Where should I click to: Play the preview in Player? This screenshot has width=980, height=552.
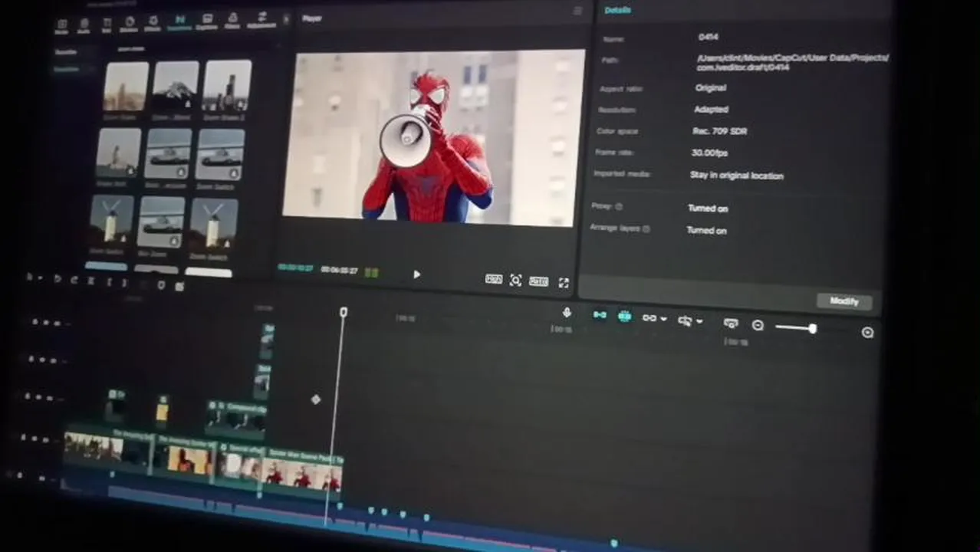click(x=416, y=274)
